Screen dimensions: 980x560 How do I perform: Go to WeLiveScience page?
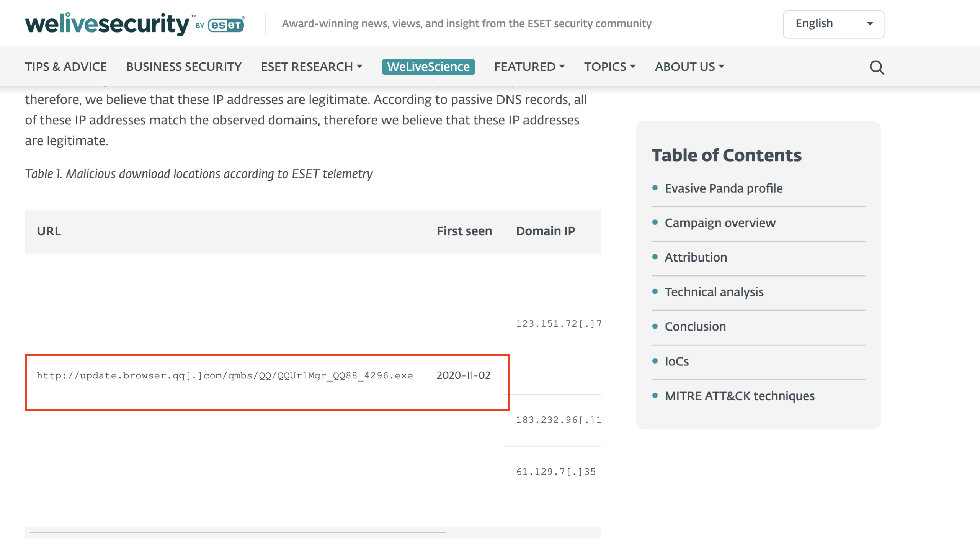(428, 67)
